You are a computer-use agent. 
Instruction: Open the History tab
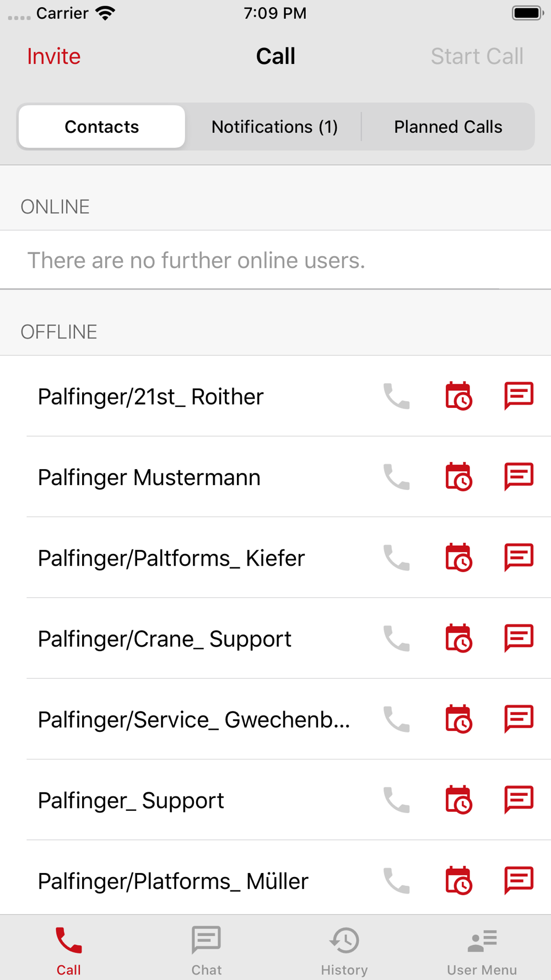(x=344, y=951)
